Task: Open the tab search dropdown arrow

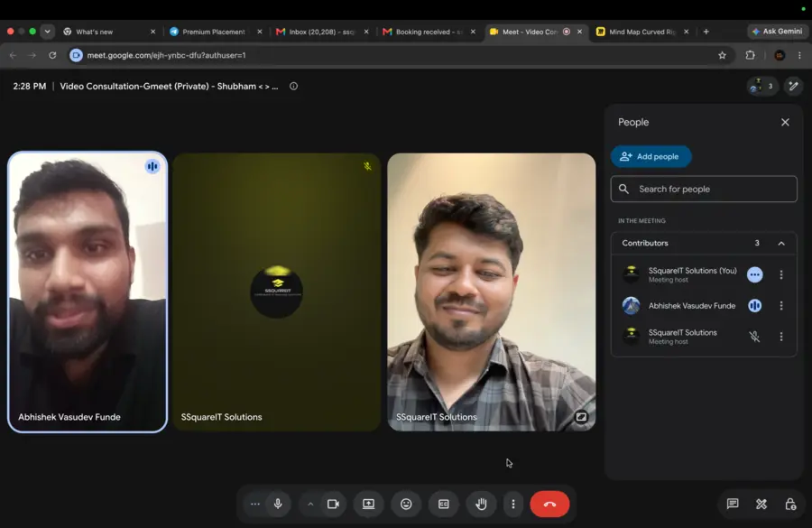Action: coord(48,32)
